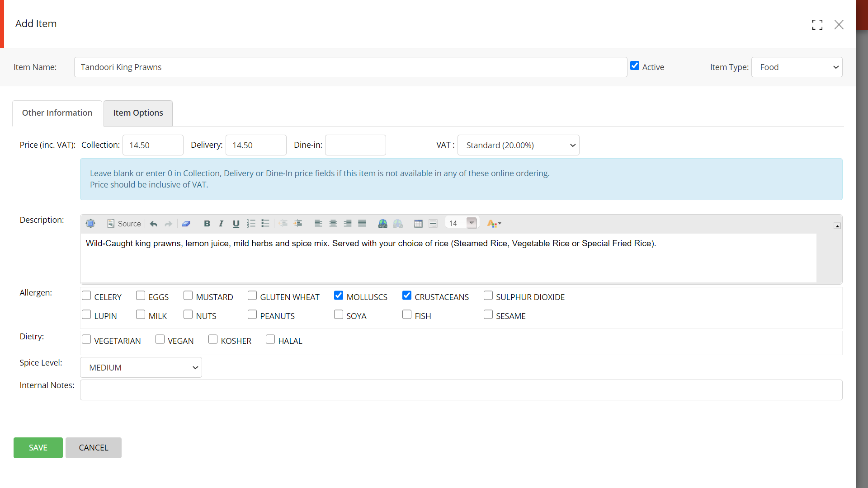Viewport: 868px width, 488px height.
Task: Toggle full screen for the Add Item dialog
Action: (x=817, y=25)
